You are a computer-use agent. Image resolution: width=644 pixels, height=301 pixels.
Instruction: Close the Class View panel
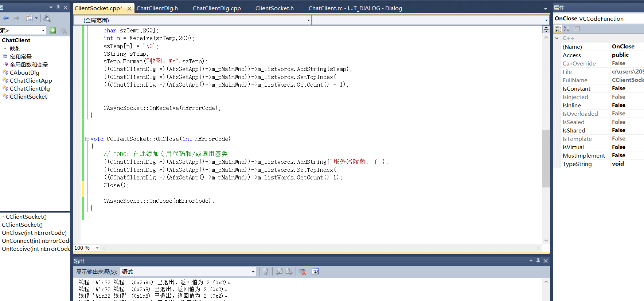pos(66,7)
